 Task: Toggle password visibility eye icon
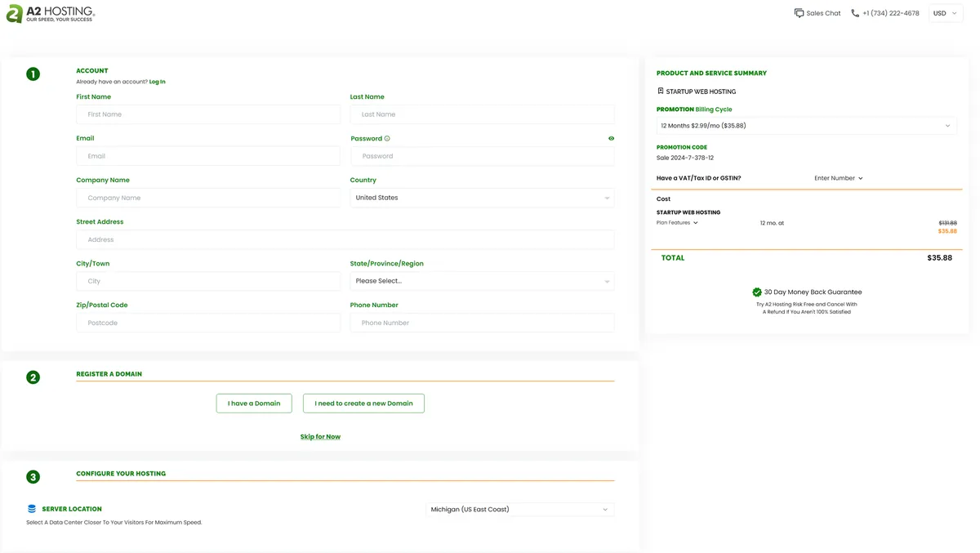(x=611, y=139)
